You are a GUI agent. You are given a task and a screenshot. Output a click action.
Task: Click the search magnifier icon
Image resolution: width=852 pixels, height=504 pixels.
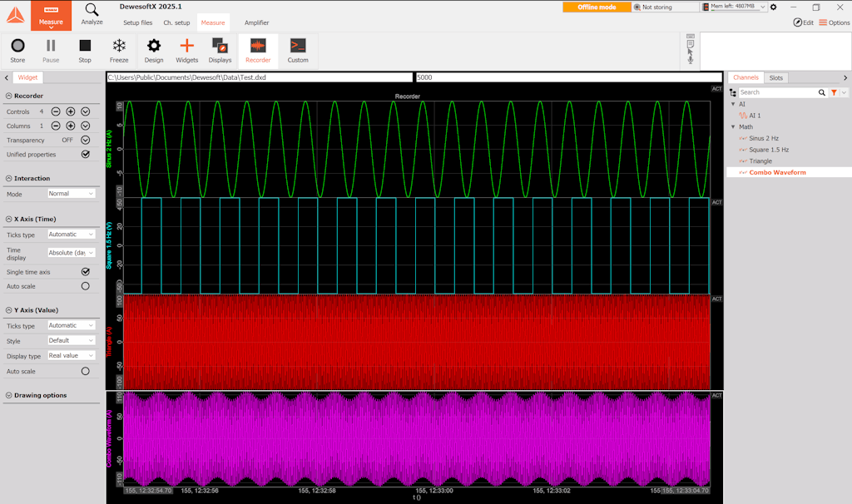pos(821,93)
